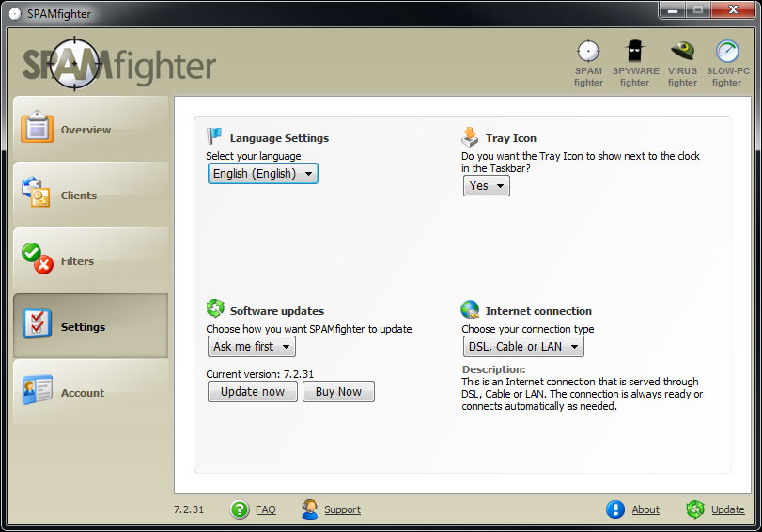Click the Update link in footer
762x532 pixels.
[728, 509]
